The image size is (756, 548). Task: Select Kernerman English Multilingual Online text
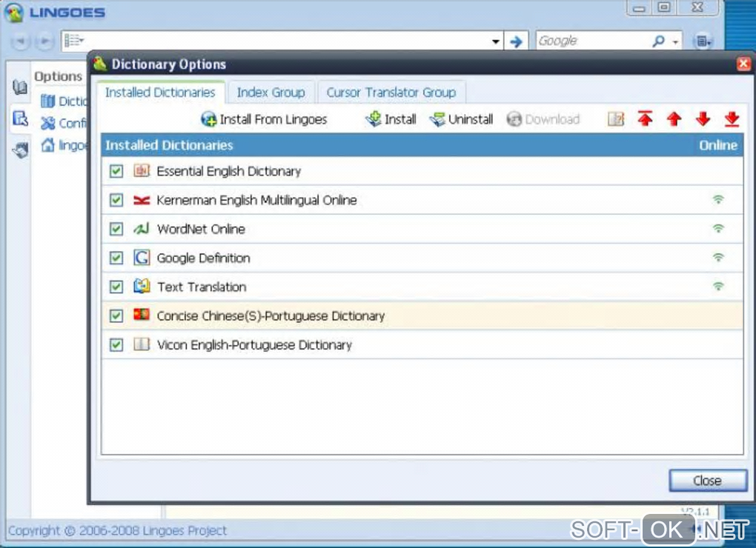click(x=256, y=201)
